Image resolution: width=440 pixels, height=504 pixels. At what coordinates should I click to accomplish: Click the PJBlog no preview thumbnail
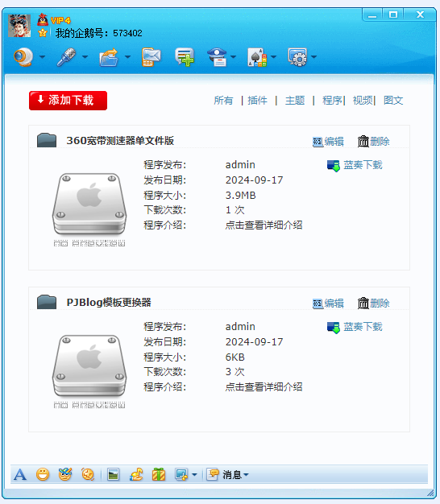pyautogui.click(x=89, y=371)
